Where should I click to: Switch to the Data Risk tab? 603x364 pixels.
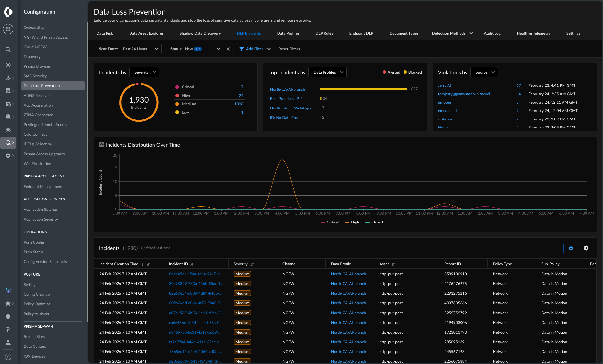(105, 33)
